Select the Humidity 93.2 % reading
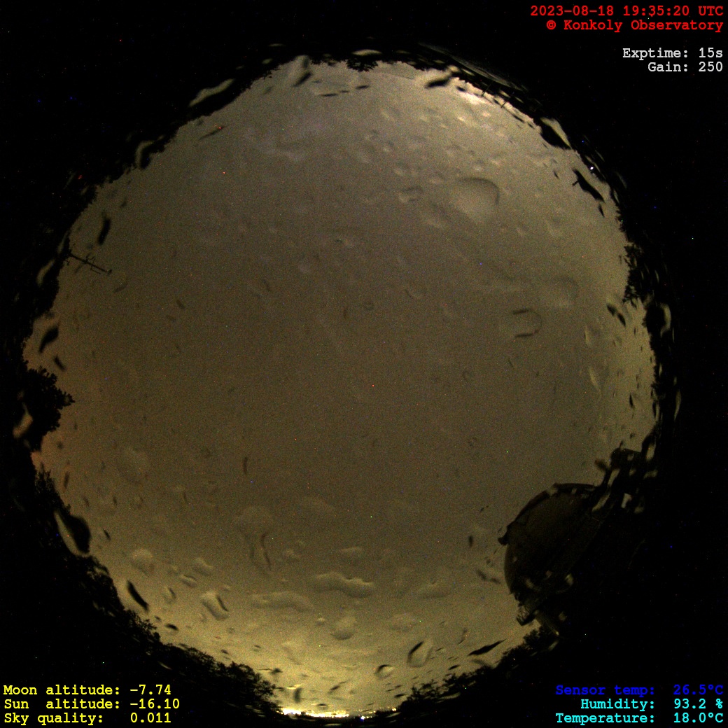 click(x=651, y=704)
